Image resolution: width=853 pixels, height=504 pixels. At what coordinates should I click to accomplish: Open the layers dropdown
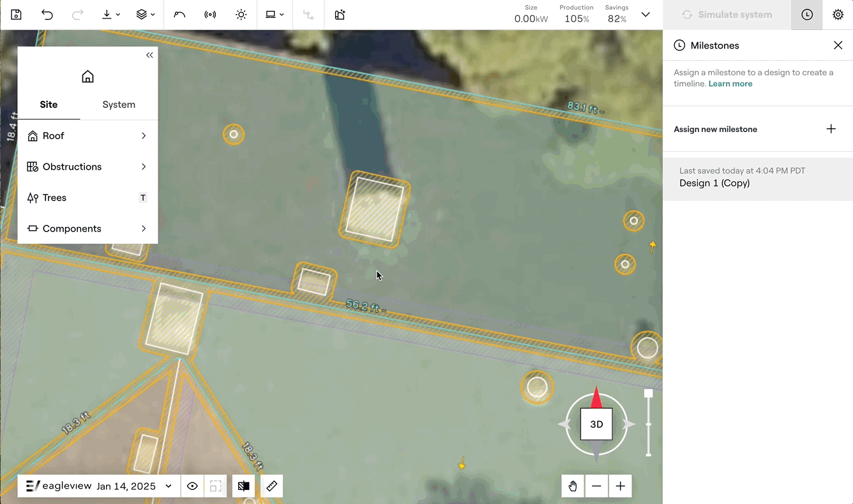146,15
